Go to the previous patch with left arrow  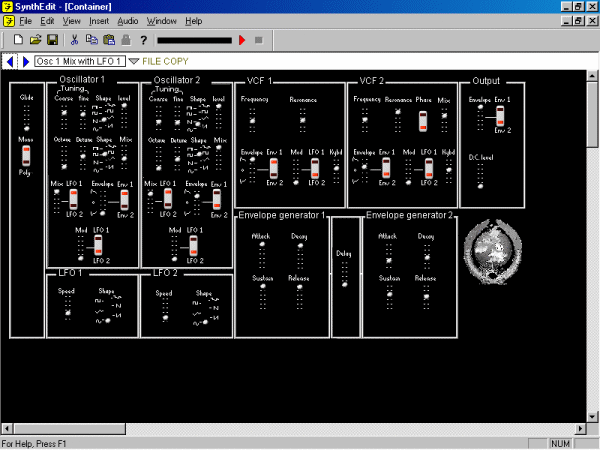[10, 62]
